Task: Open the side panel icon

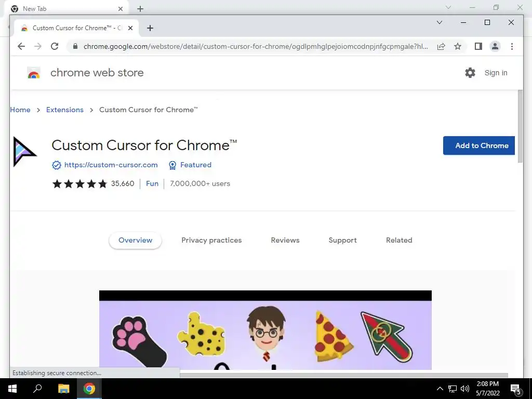Action: click(x=478, y=46)
